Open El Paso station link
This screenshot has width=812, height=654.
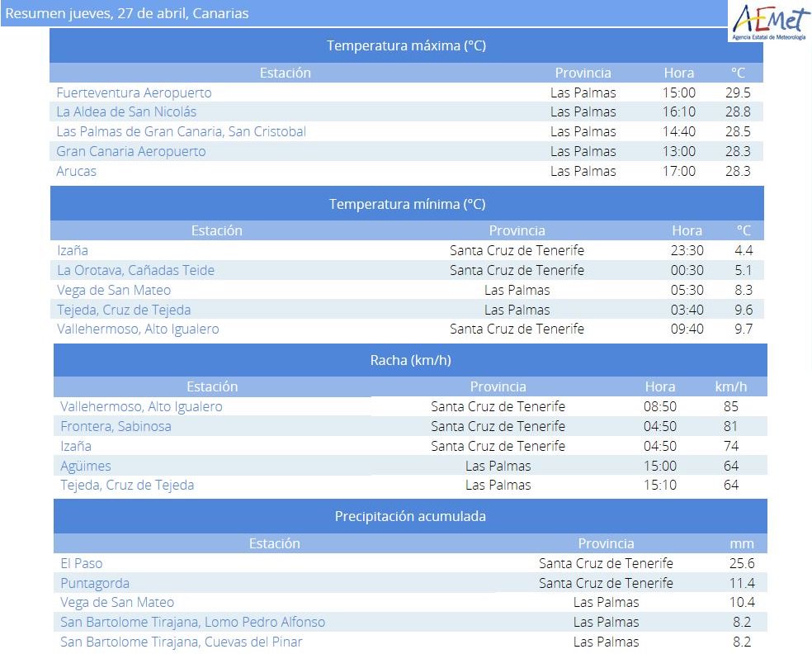(82, 563)
